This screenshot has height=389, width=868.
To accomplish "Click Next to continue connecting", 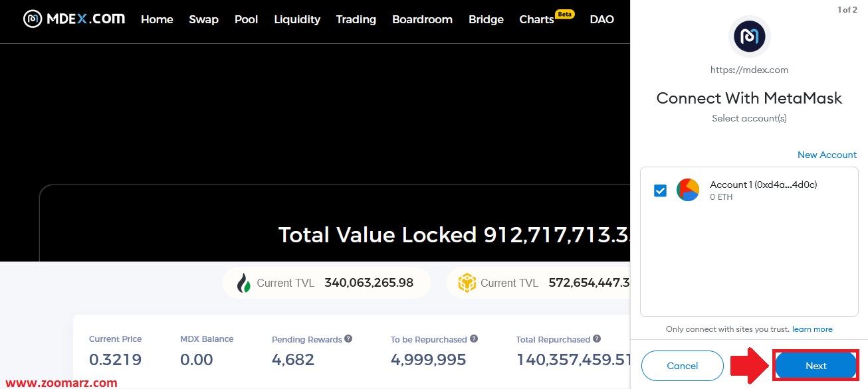I will click(x=815, y=366).
